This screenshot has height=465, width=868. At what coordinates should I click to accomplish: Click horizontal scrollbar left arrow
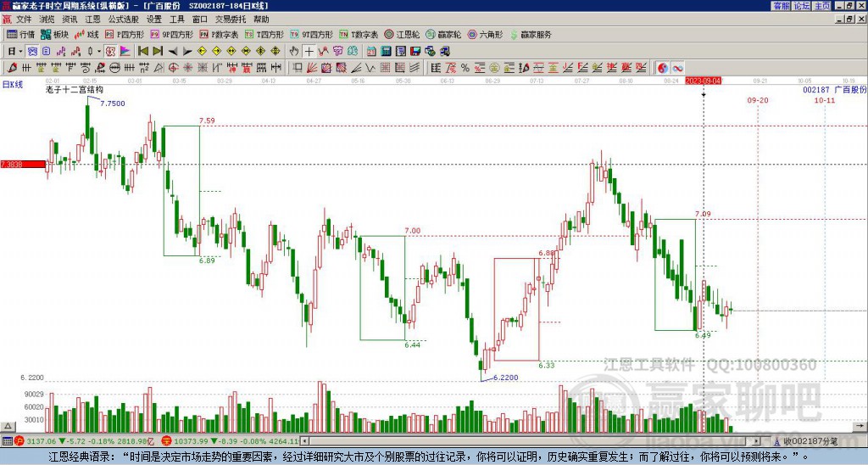(x=304, y=441)
